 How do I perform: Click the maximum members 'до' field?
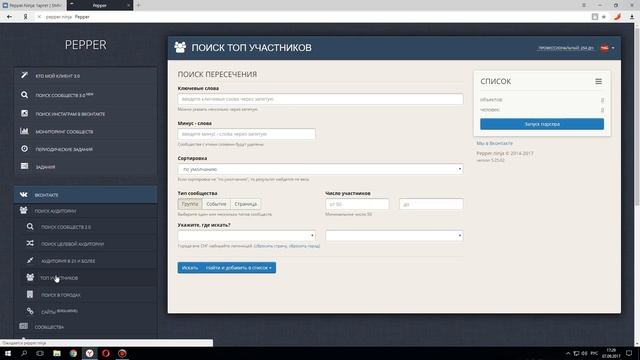coord(431,204)
